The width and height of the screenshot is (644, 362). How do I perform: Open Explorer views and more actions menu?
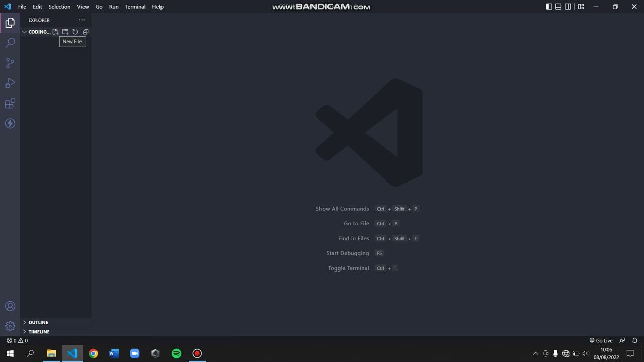tap(82, 20)
